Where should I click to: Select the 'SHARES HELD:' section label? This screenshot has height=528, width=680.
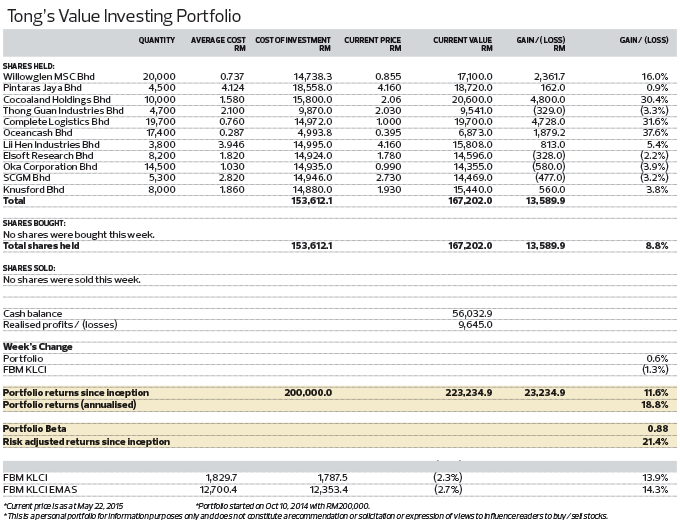(29, 66)
